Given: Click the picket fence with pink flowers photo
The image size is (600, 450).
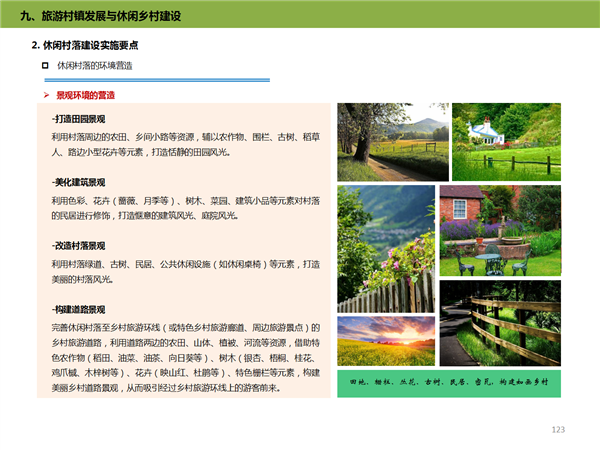Looking at the screenshot, I should click(385, 249).
